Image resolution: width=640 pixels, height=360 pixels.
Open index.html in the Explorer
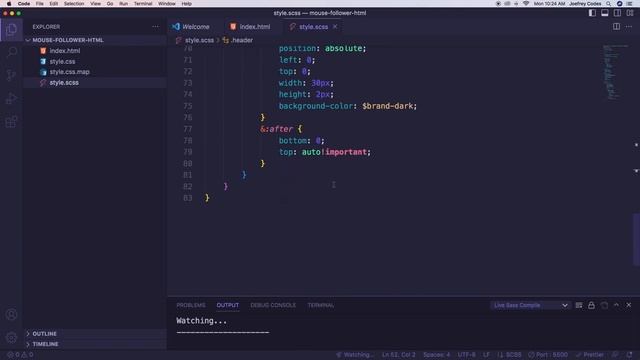coord(95,51)
